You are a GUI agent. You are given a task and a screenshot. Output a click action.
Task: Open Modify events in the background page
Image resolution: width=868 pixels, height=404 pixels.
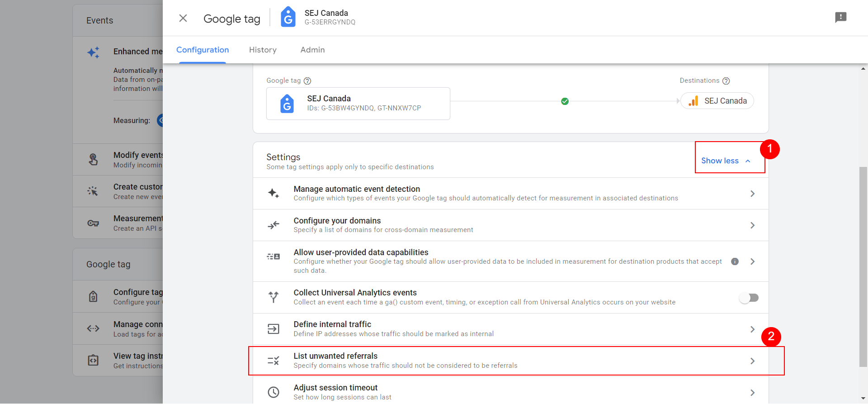pos(118,160)
